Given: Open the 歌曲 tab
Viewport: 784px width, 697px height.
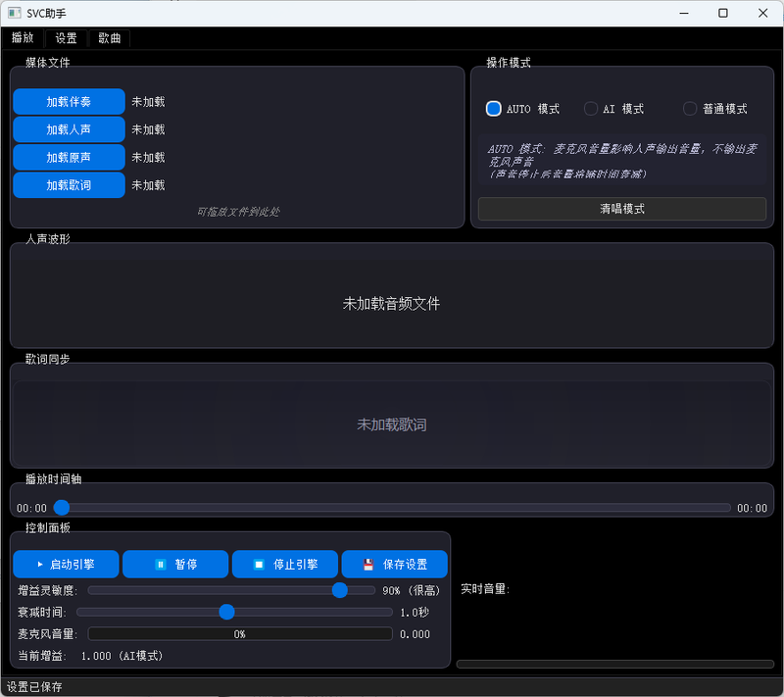Looking at the screenshot, I should click(110, 38).
